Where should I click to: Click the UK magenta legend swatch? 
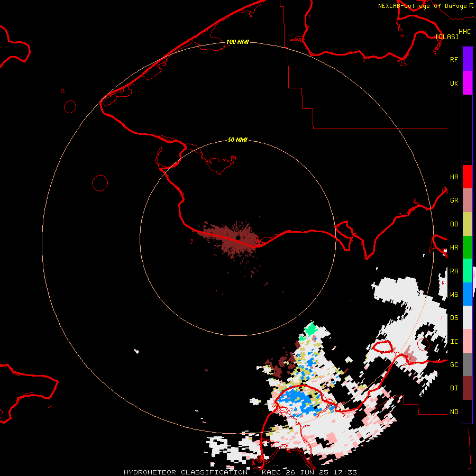click(467, 83)
